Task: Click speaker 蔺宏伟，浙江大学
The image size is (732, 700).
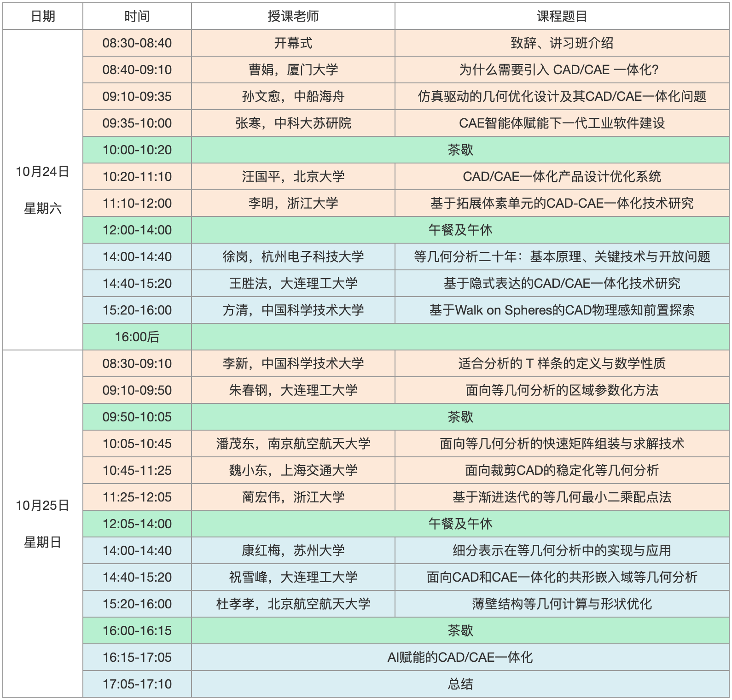Action: pyautogui.click(x=293, y=497)
